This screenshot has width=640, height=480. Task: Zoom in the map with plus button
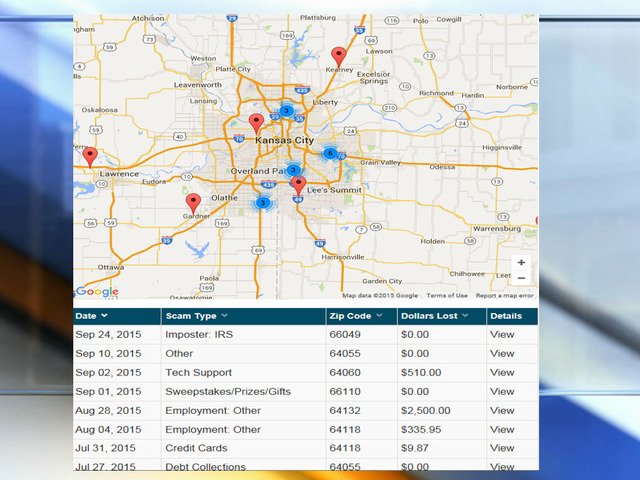[x=521, y=262]
